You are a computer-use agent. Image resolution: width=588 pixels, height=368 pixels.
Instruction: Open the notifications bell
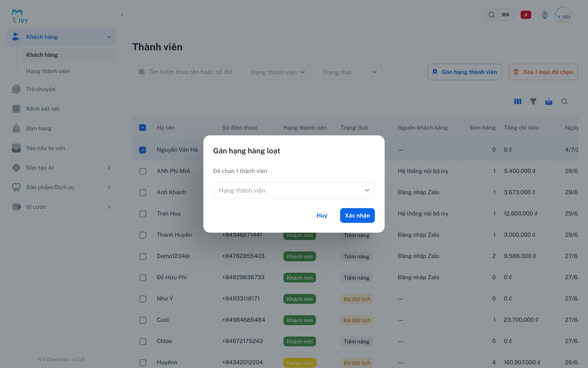tap(545, 15)
